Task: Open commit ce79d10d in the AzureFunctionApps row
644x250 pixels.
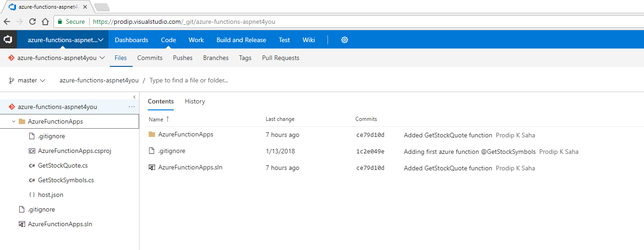Action: coord(370,135)
